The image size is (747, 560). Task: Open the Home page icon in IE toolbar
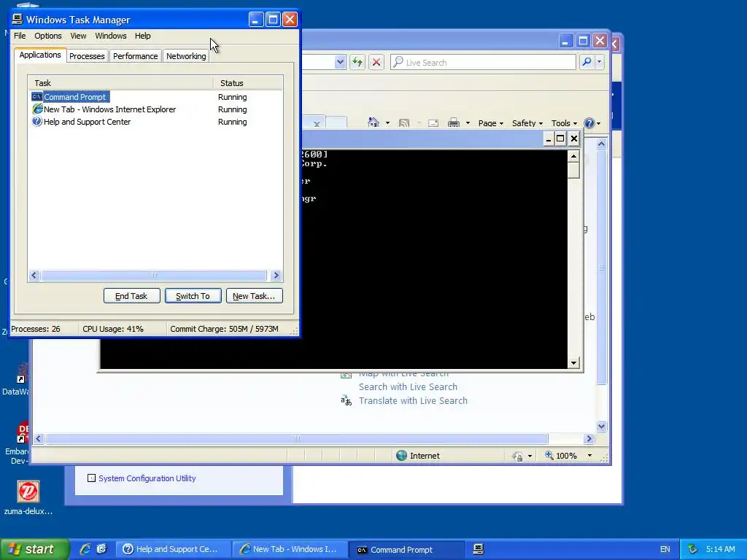click(x=373, y=122)
